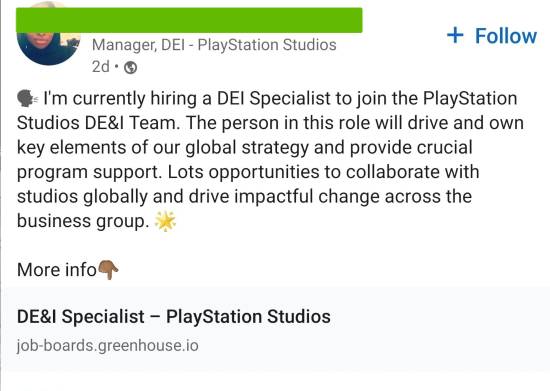Click the sparkle emoji after business group
Image resolution: width=550 pixels, height=391 pixels.
click(x=165, y=222)
